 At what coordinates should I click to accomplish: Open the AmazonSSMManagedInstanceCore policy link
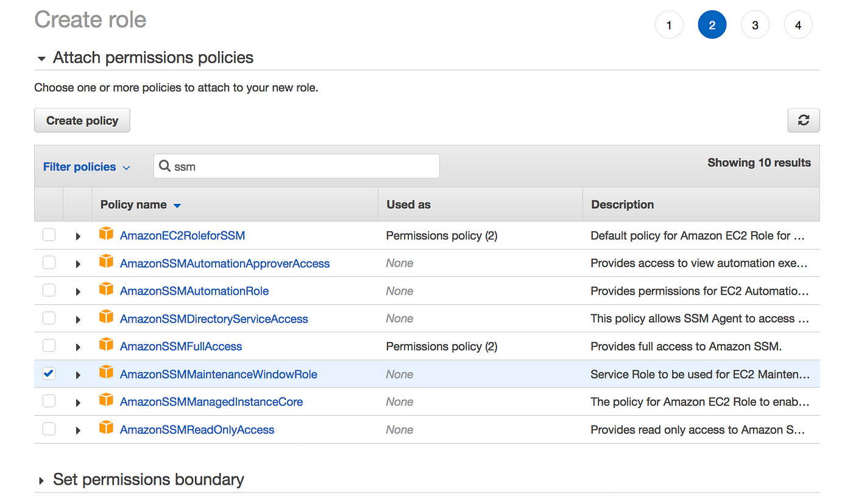click(x=211, y=402)
